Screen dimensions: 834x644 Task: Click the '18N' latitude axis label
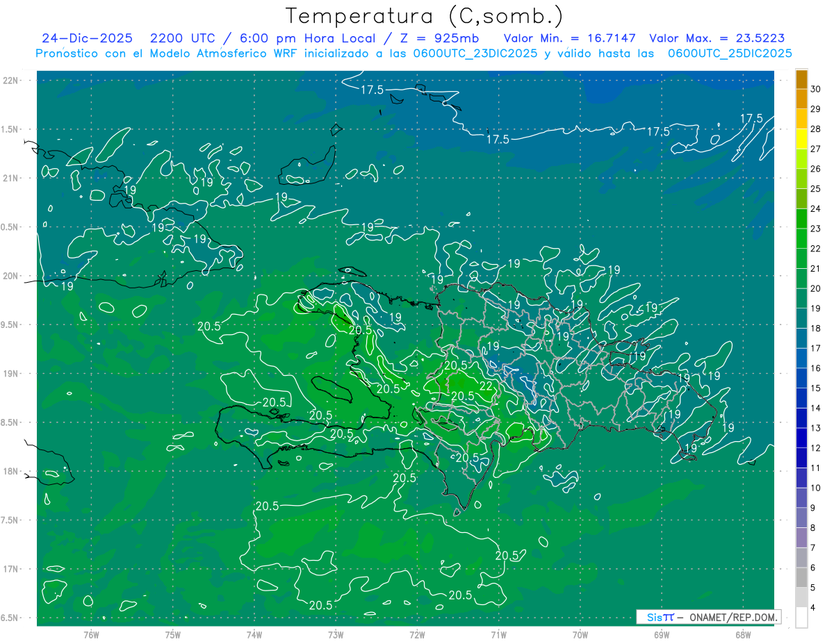tap(10, 471)
